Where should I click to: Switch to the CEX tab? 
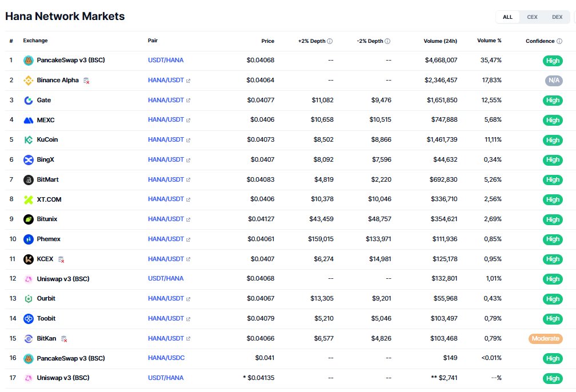(533, 17)
